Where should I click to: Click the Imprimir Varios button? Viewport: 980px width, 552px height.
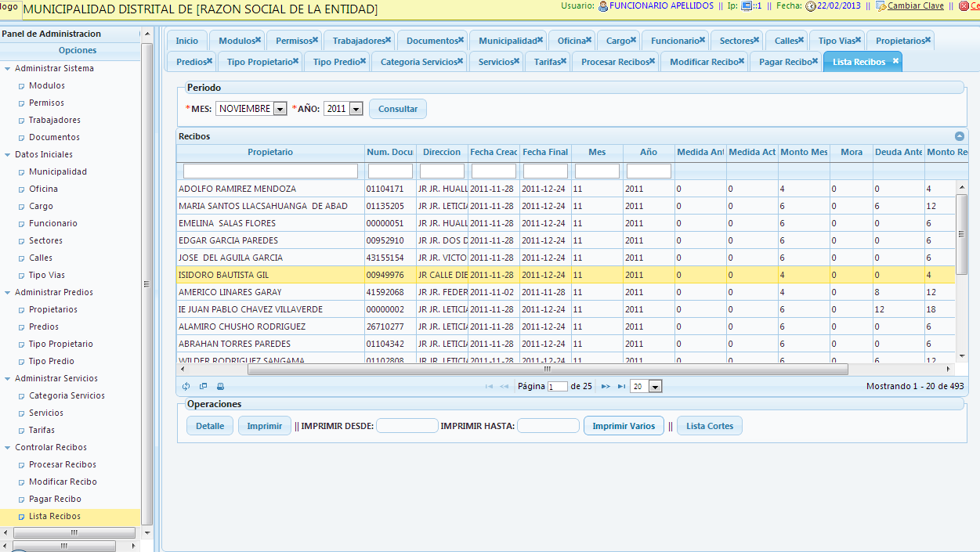(624, 426)
